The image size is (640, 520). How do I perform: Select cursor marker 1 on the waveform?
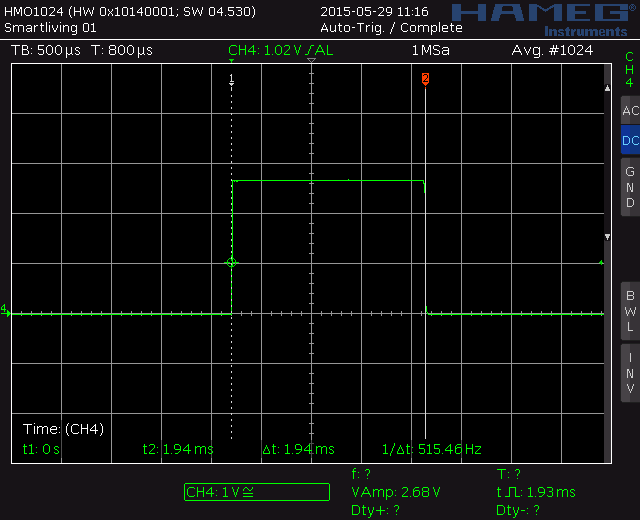pos(232,78)
